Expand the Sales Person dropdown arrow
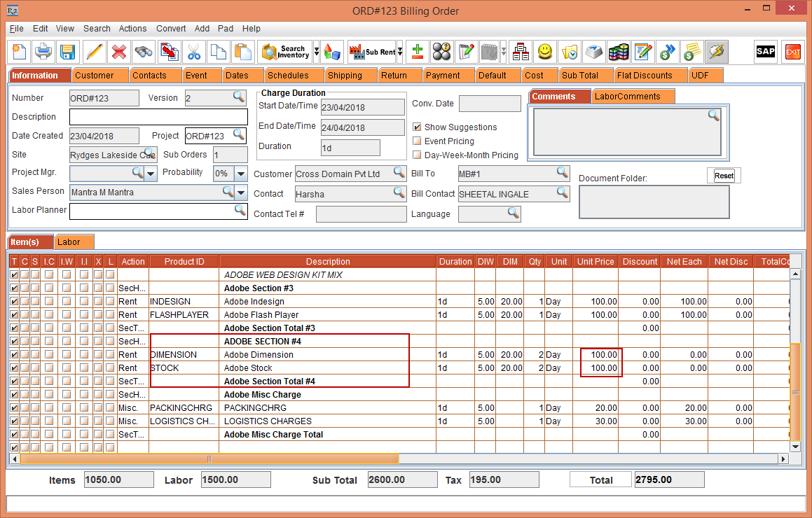 pyautogui.click(x=241, y=192)
